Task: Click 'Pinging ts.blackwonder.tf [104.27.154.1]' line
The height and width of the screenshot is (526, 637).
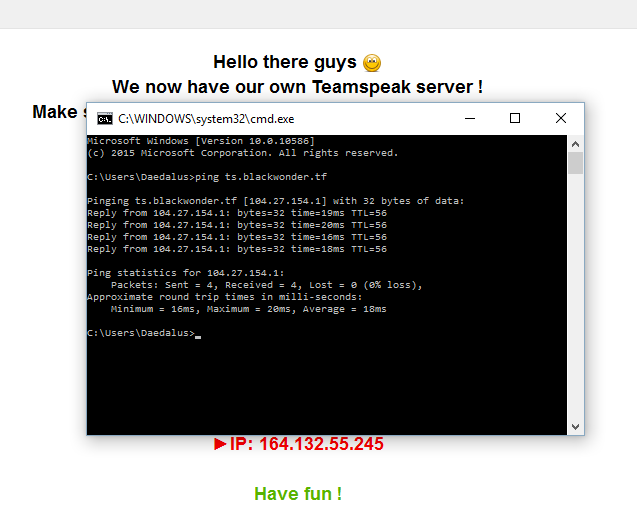Action: pyautogui.click(x=275, y=201)
